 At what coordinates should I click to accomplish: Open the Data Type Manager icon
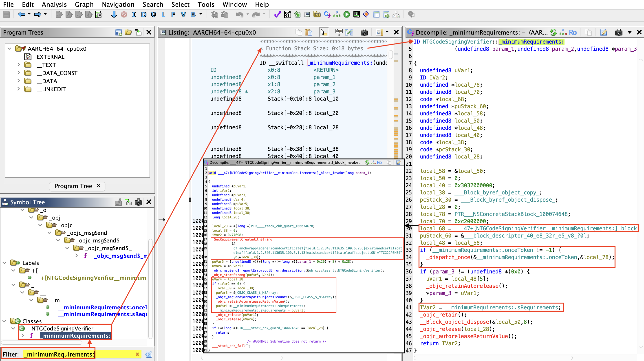317,15
